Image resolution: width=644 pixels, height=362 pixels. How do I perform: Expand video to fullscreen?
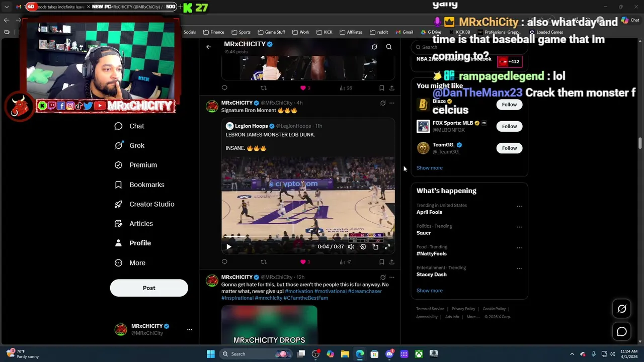(387, 247)
